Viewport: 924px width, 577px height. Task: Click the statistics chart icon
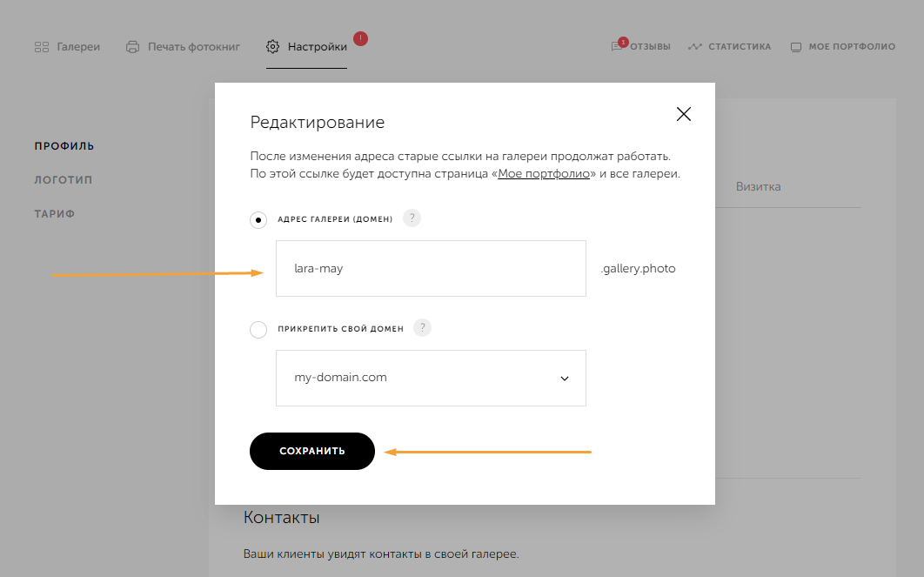pyautogui.click(x=694, y=47)
